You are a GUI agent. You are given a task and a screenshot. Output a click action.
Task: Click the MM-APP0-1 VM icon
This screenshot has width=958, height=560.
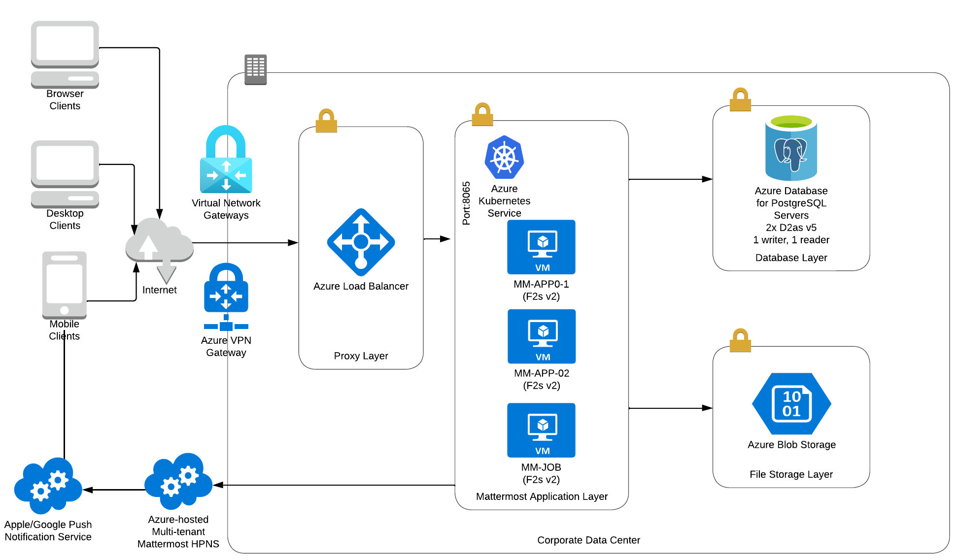(x=541, y=247)
